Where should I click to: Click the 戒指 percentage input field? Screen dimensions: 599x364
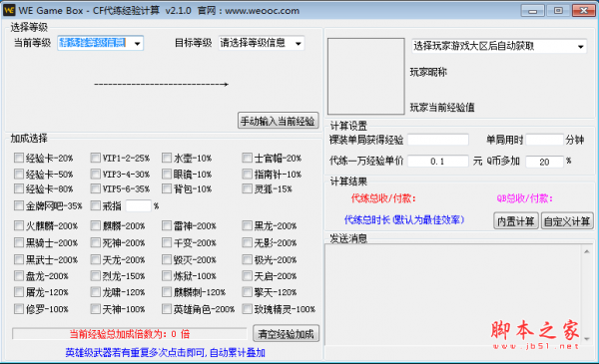click(139, 205)
